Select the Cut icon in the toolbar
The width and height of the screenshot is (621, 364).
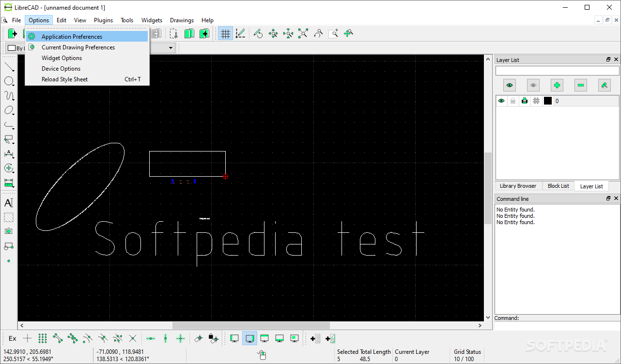[x=173, y=33]
